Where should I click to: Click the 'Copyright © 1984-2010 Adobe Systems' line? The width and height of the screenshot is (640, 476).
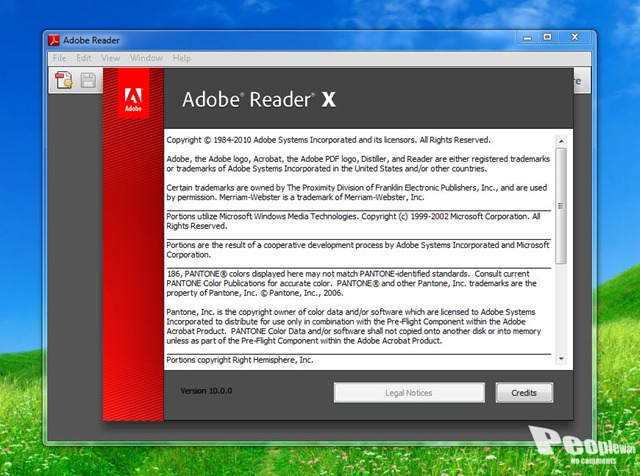[x=328, y=140]
